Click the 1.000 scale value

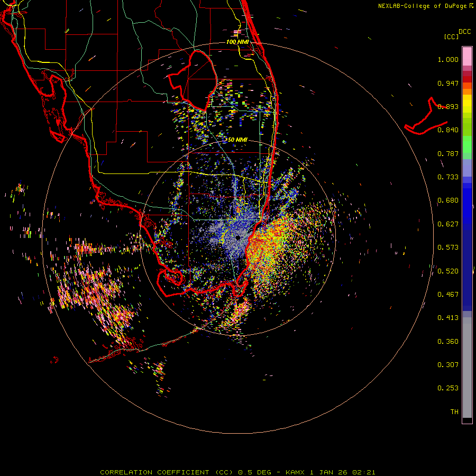pyautogui.click(x=448, y=60)
